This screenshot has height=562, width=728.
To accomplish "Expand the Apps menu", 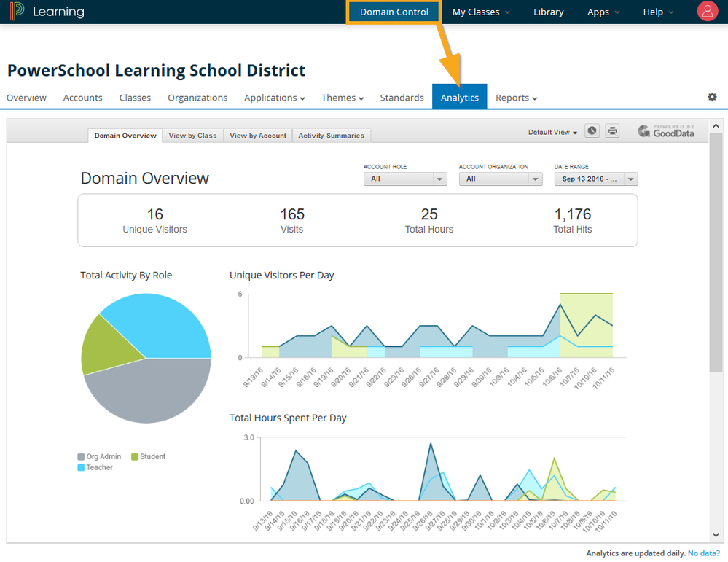I will coord(603,12).
